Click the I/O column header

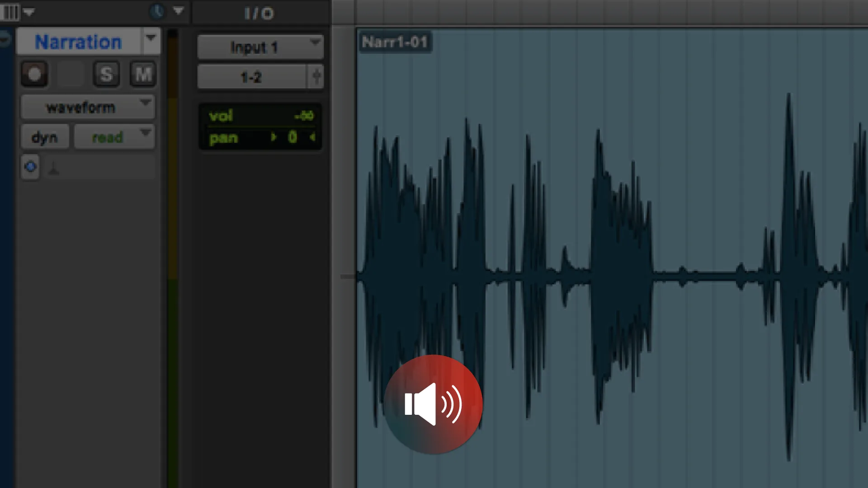[x=259, y=13]
